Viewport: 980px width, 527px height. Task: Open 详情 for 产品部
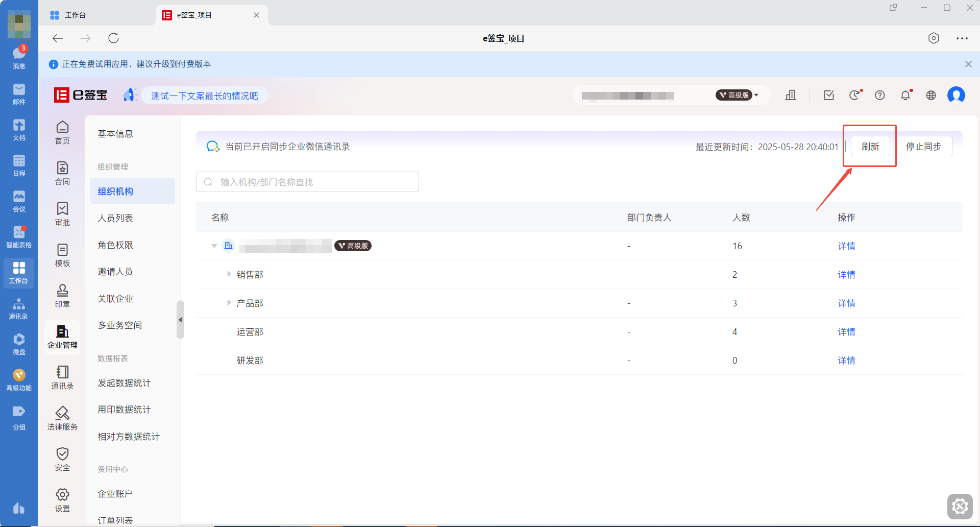[846, 303]
